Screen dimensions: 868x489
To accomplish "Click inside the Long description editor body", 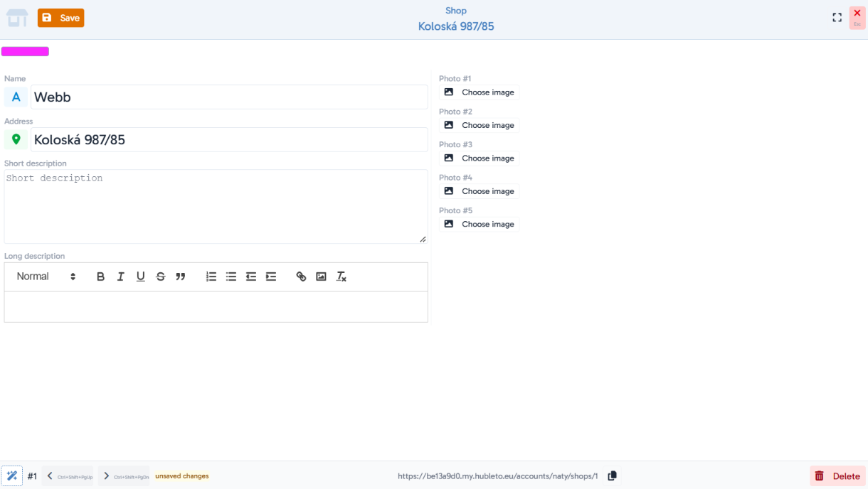I will coord(216,307).
